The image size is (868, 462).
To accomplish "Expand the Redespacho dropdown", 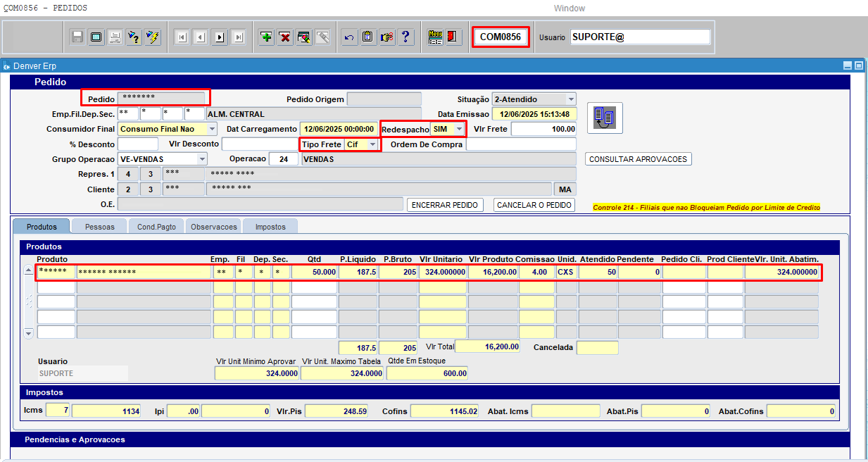I will coord(459,129).
